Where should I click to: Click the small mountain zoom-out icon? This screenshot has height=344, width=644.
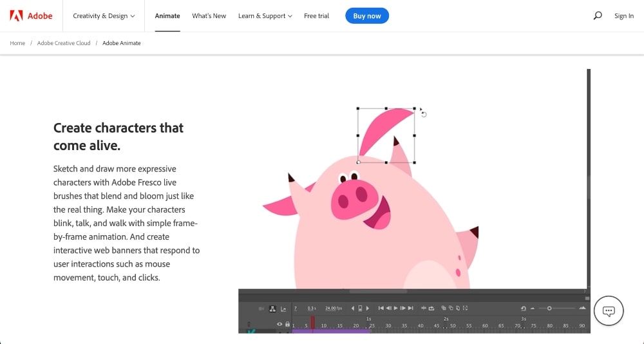click(x=533, y=308)
